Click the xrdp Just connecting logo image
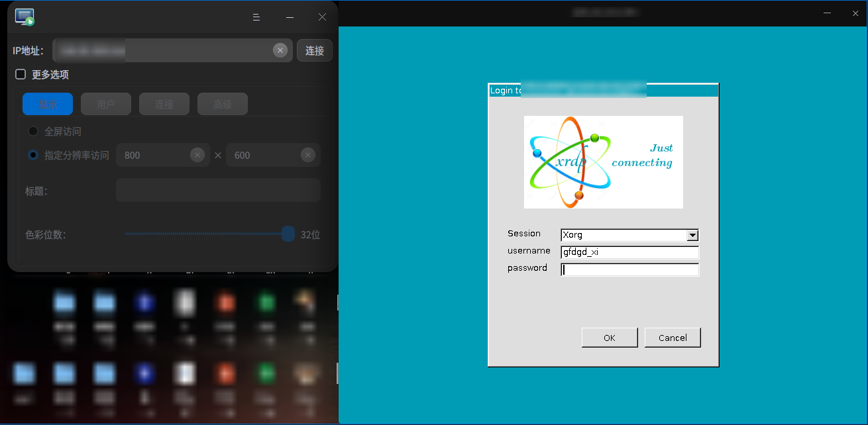Viewport: 868px width, 425px height. (x=604, y=162)
